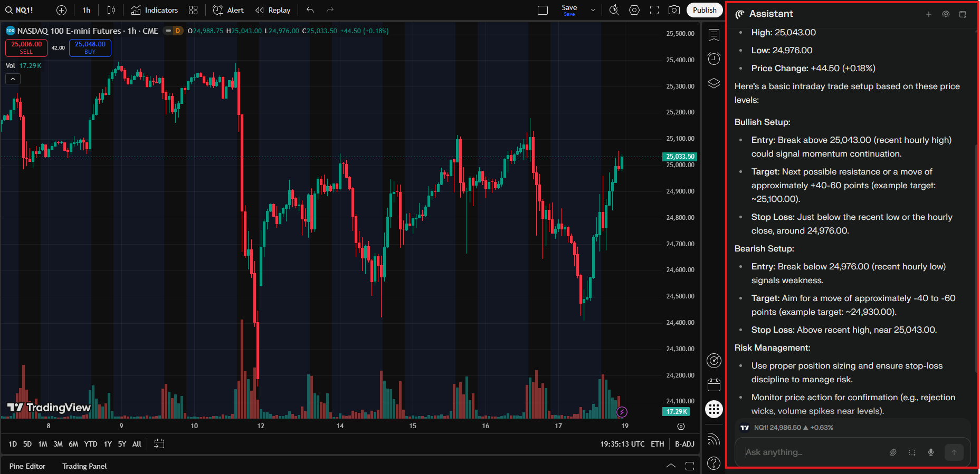Select the 5D date range
The width and height of the screenshot is (980, 474).
point(27,444)
